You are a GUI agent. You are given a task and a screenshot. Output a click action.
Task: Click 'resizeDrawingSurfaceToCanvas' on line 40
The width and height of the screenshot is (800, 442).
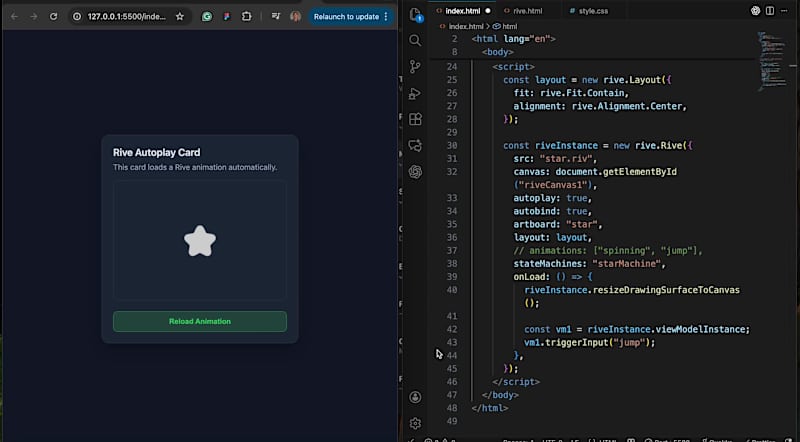click(x=666, y=290)
